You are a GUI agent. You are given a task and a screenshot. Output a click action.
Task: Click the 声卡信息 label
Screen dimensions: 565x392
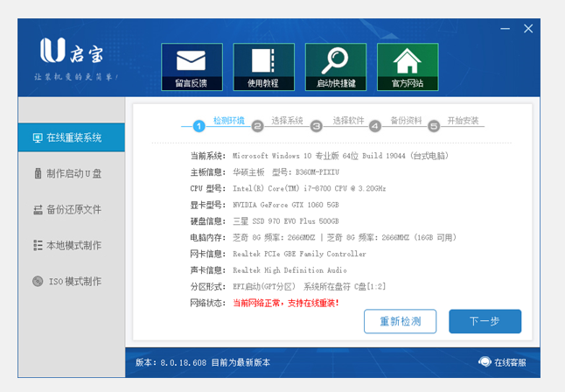(207, 270)
